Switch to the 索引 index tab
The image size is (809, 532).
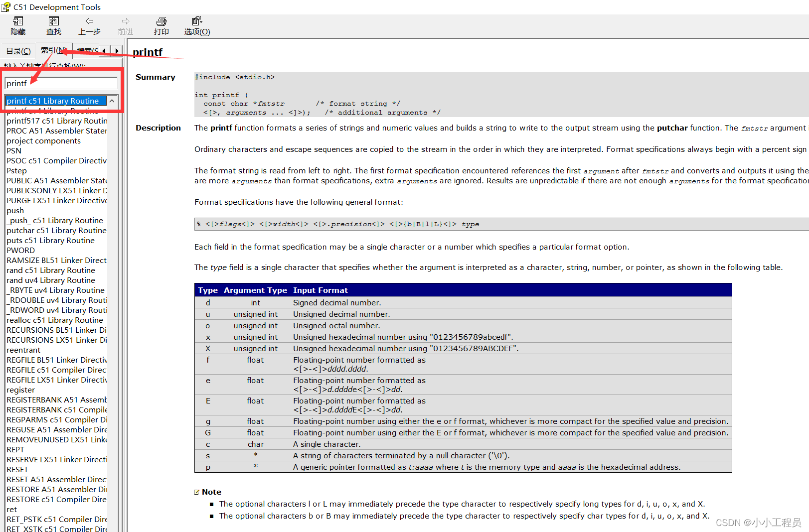pyautogui.click(x=52, y=50)
